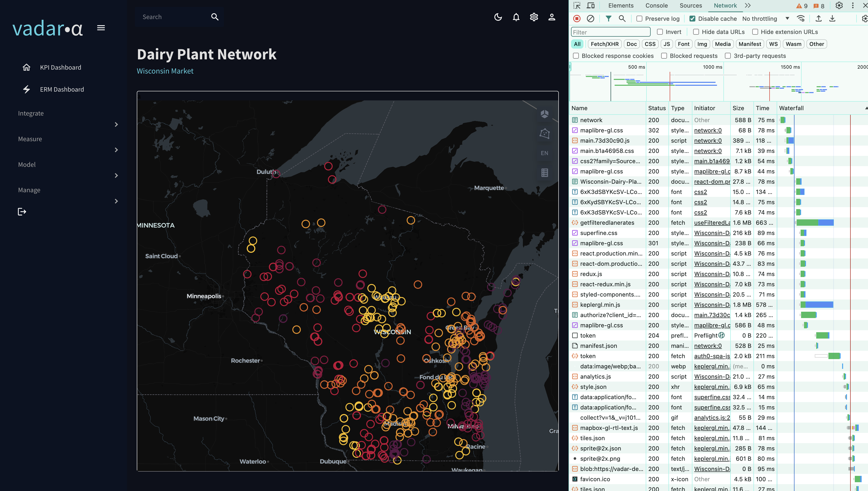Filter requests by Font type

pyautogui.click(x=684, y=44)
